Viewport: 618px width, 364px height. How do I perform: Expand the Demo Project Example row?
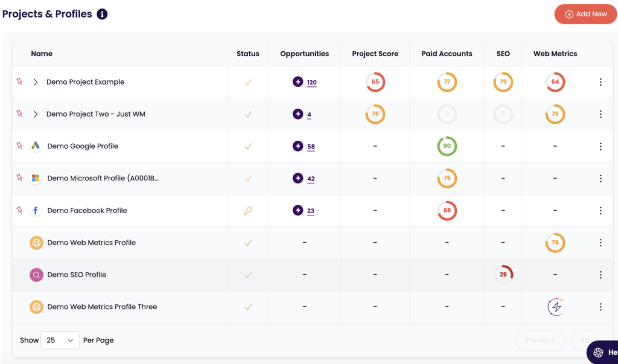coord(36,82)
